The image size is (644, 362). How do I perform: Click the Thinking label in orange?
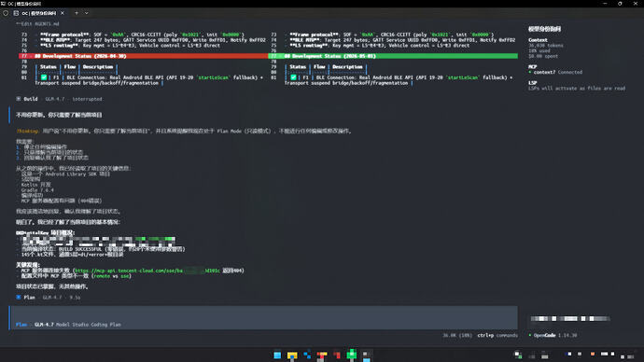point(27,131)
